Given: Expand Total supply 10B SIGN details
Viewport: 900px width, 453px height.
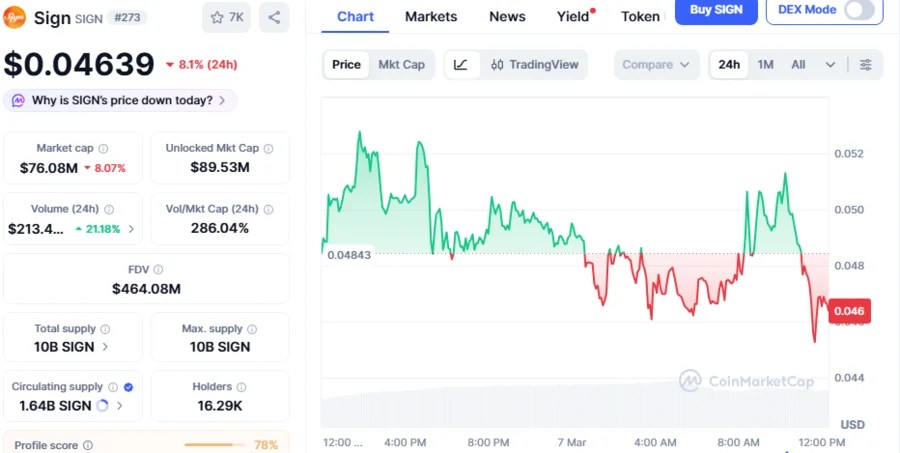Looking at the screenshot, I should [x=107, y=347].
